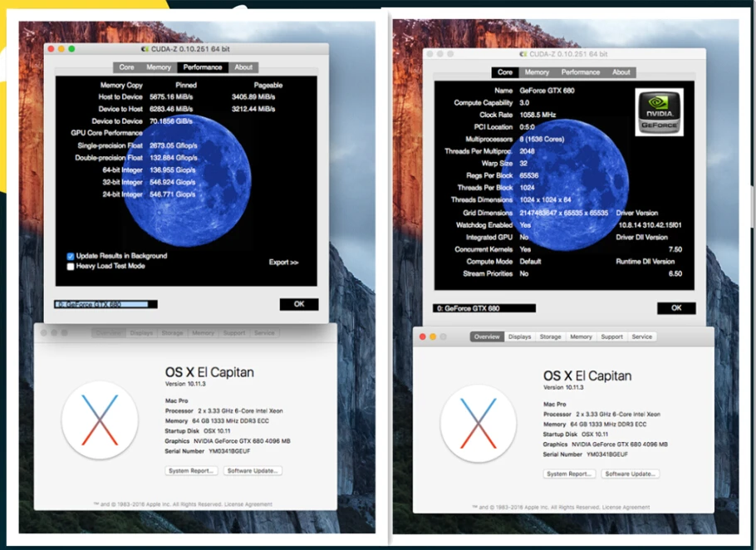Click System Report in right About This Mac
Screen dimensions: 756x550
coord(569,474)
